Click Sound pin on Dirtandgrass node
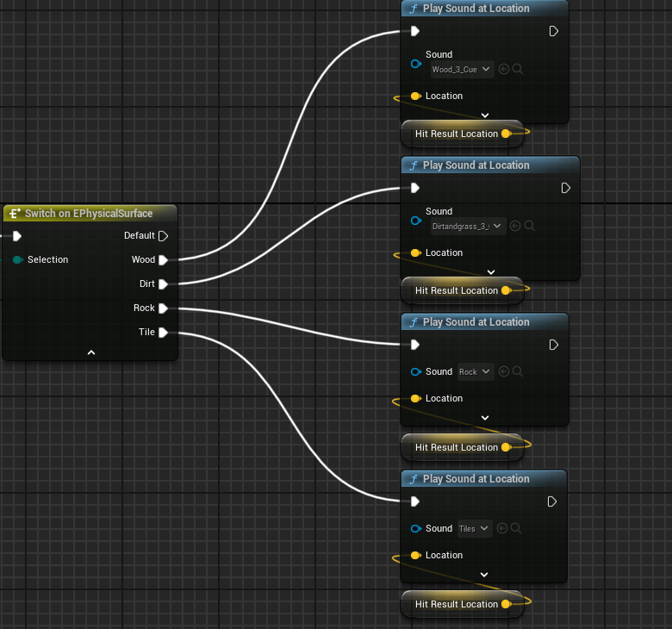 click(x=416, y=221)
